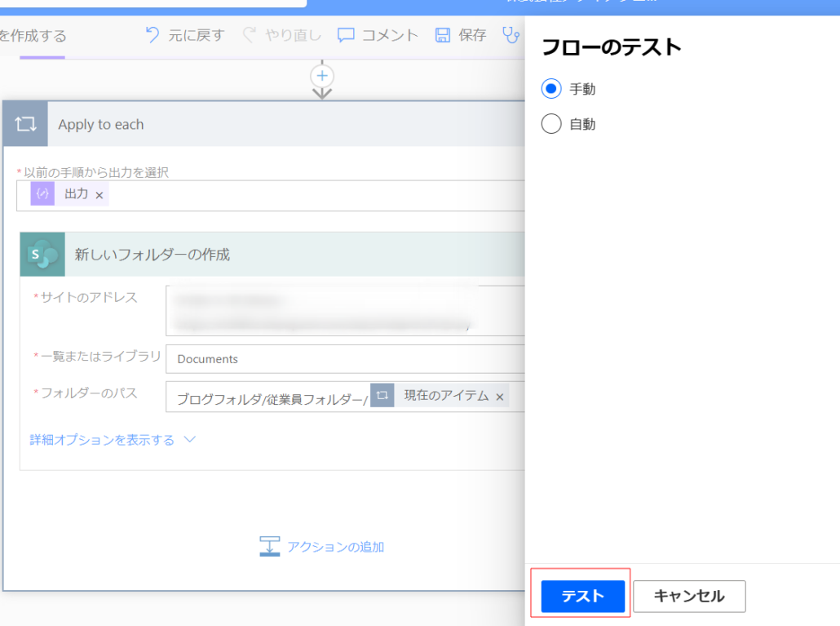
Task: Remove the 現在のアイテム token
Action: pyautogui.click(x=500, y=397)
